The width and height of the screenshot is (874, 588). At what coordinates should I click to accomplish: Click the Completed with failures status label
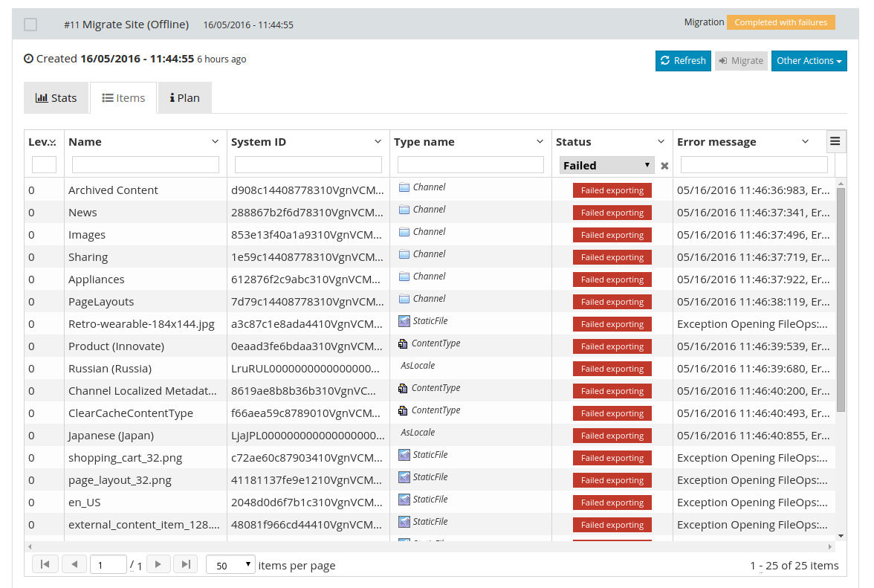click(x=780, y=22)
